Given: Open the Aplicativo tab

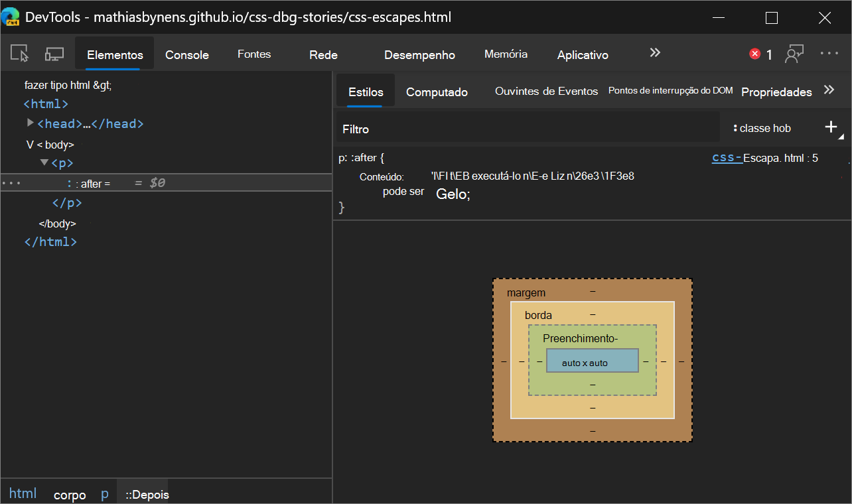Looking at the screenshot, I should tap(583, 55).
